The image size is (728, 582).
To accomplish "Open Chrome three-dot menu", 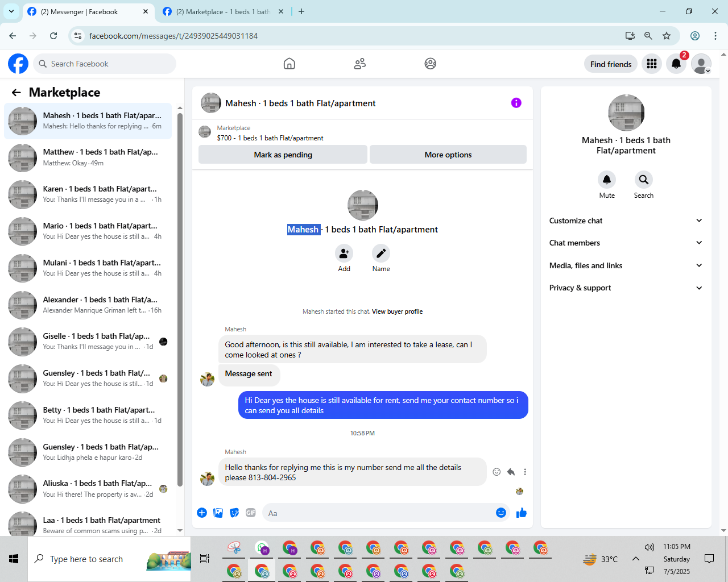I will click(x=715, y=36).
